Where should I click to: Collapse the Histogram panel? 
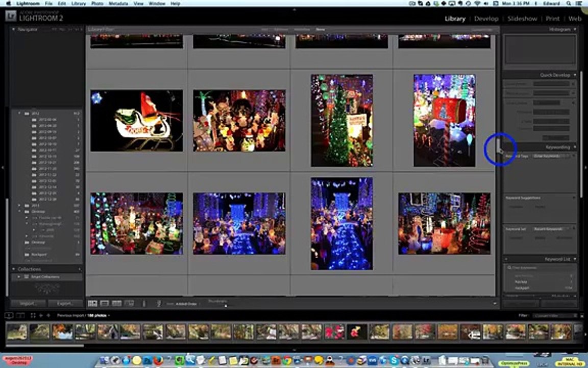pos(575,29)
